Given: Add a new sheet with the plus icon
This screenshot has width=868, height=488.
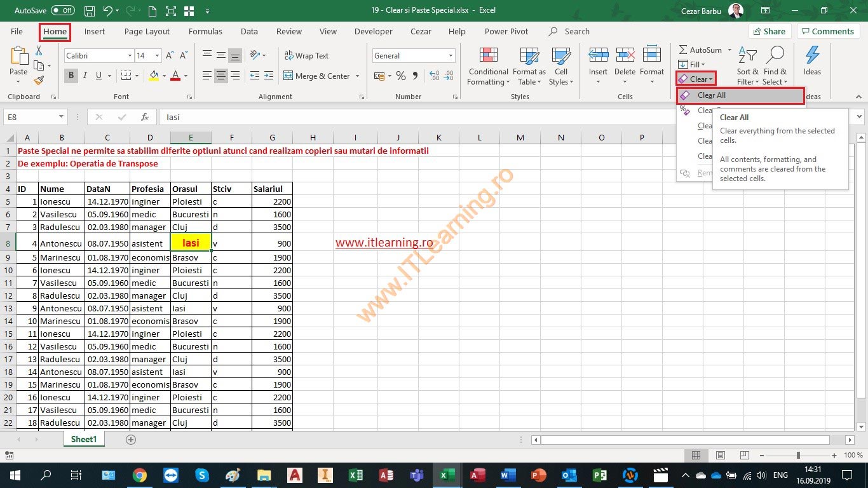Looking at the screenshot, I should click(131, 439).
